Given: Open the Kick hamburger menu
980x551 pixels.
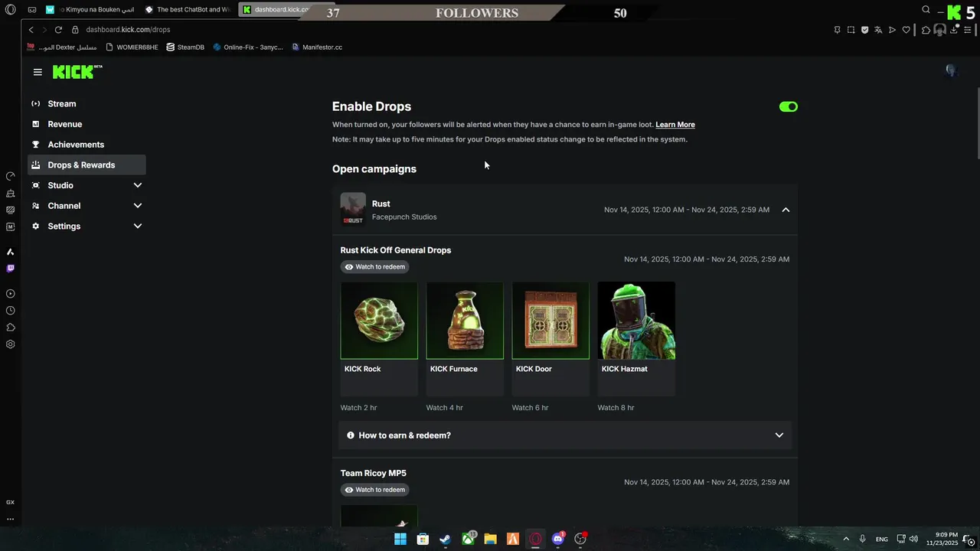Looking at the screenshot, I should click(x=38, y=72).
